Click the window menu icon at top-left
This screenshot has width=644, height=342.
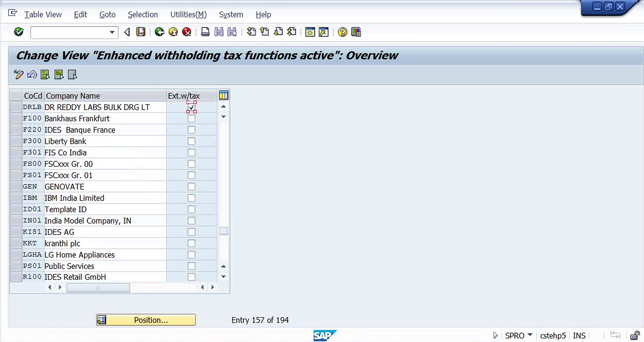click(13, 14)
